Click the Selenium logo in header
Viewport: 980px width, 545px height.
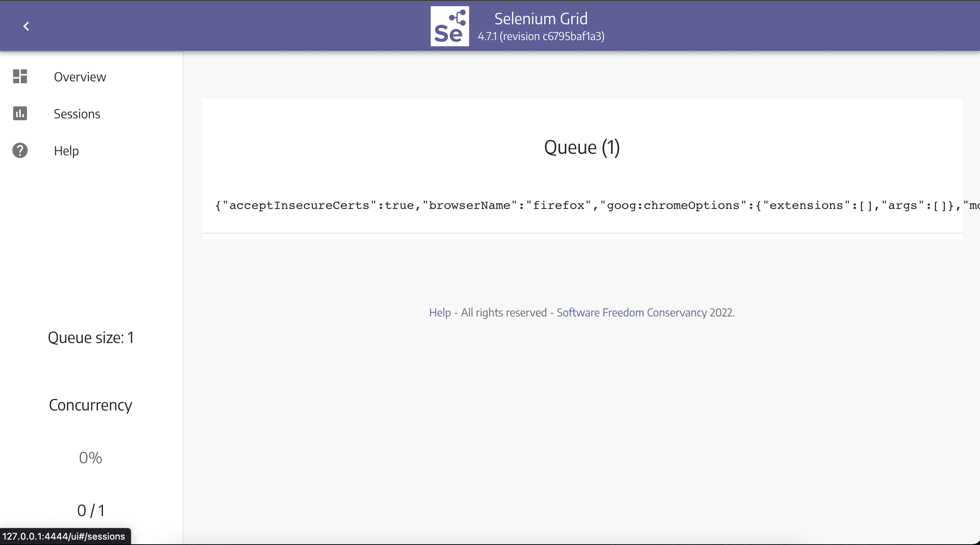coord(450,26)
